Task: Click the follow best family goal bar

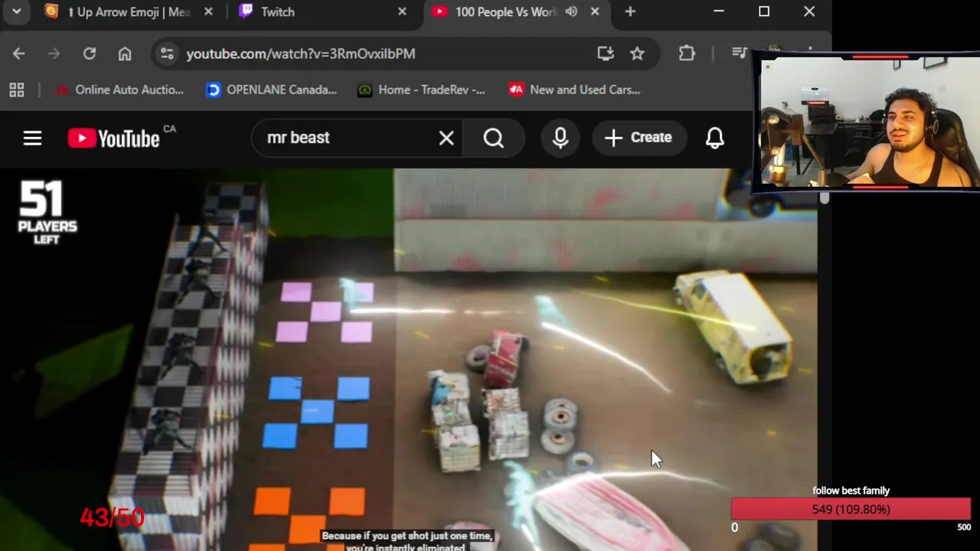Action: coord(851,510)
